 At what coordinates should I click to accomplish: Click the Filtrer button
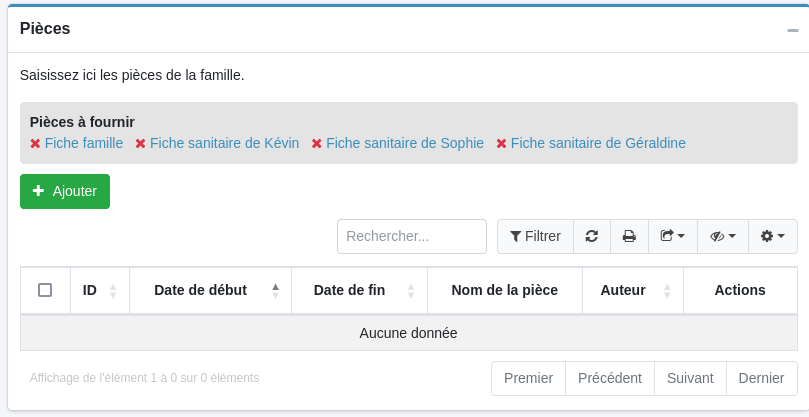(535, 236)
